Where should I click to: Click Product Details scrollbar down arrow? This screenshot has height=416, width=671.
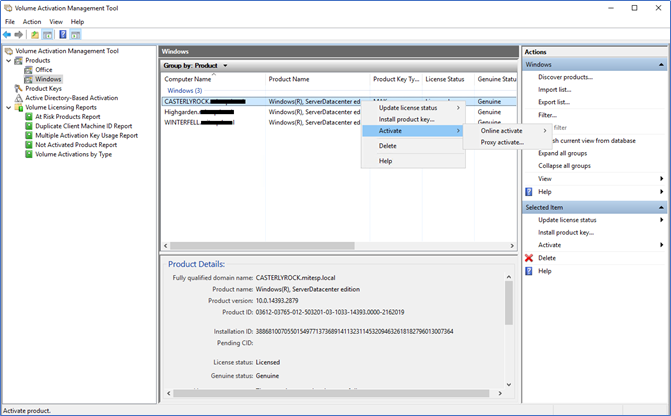[508, 384]
